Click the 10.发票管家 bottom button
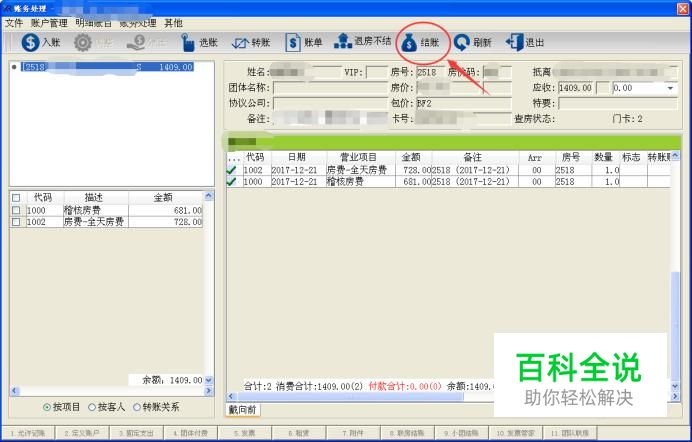Image resolution: width=692 pixels, height=442 pixels. click(x=515, y=433)
